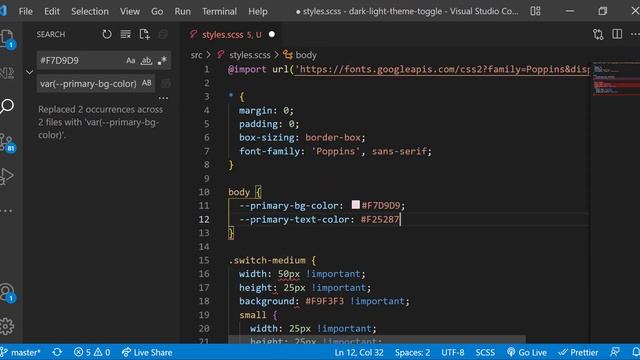The height and width of the screenshot is (360, 640).
Task: Click styles.scss in the breadcrumb
Action: click(249, 55)
